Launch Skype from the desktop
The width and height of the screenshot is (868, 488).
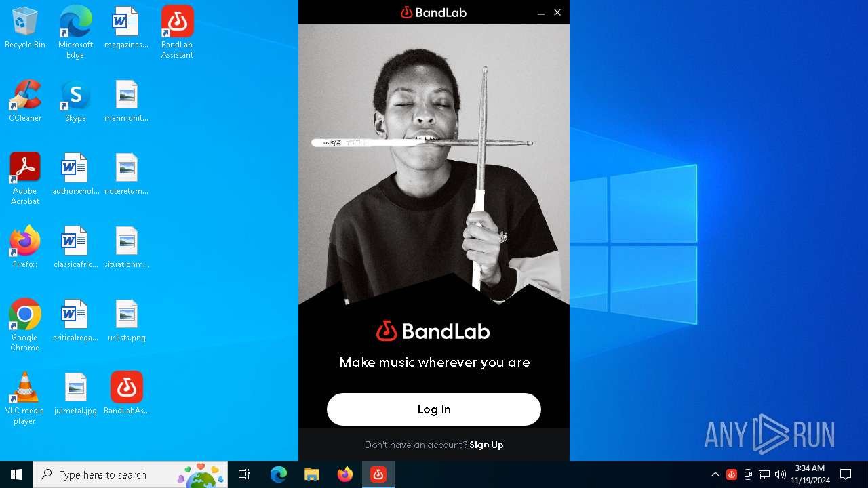75,102
